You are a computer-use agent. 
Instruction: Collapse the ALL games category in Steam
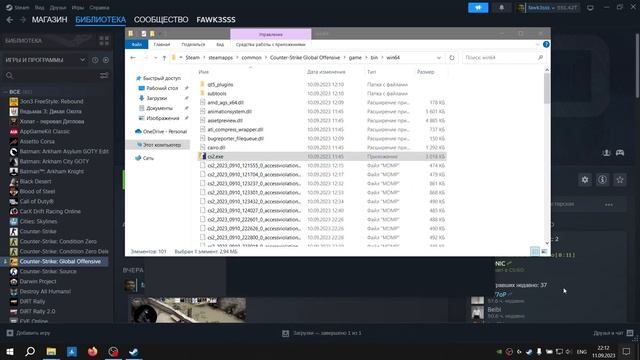tap(5, 92)
